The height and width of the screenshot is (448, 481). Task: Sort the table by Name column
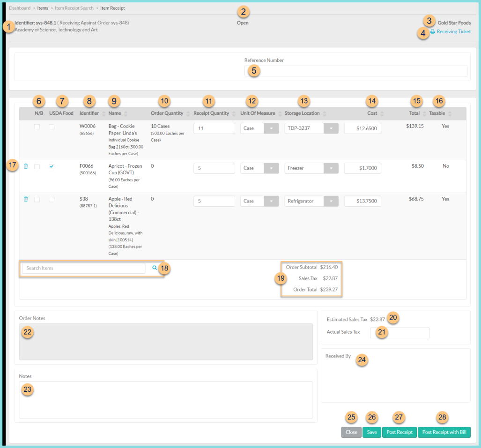[126, 113]
